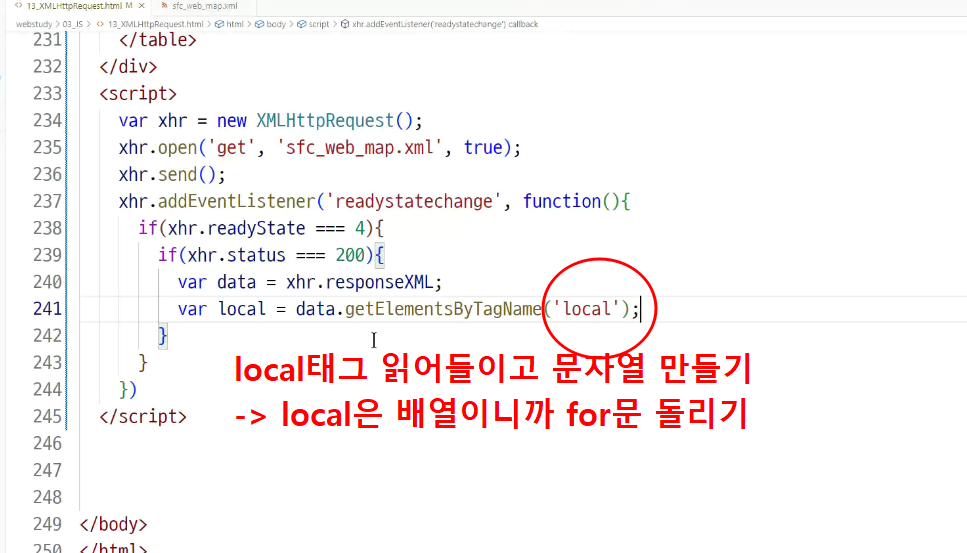Open the webstudy breadcrumb folder

(34, 24)
